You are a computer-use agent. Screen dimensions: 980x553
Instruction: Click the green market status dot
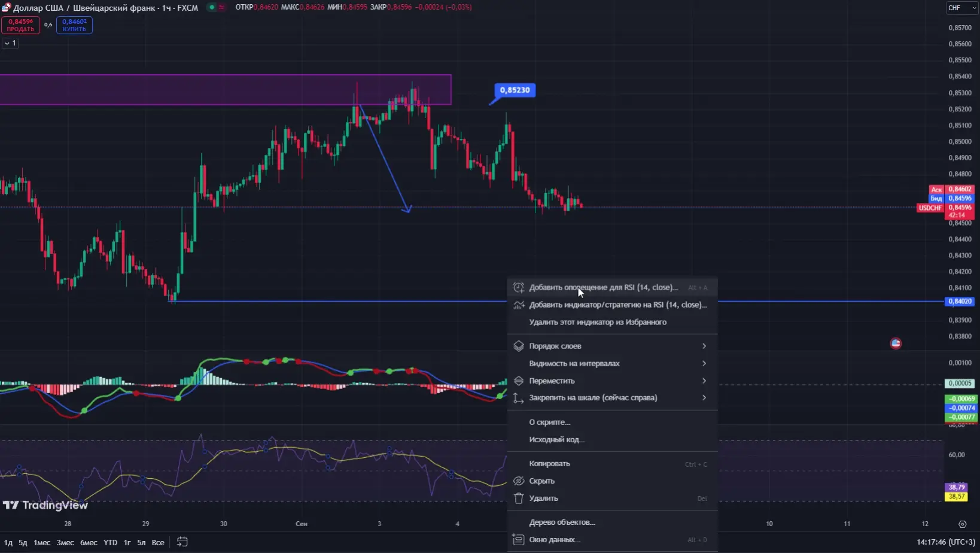[x=212, y=7]
